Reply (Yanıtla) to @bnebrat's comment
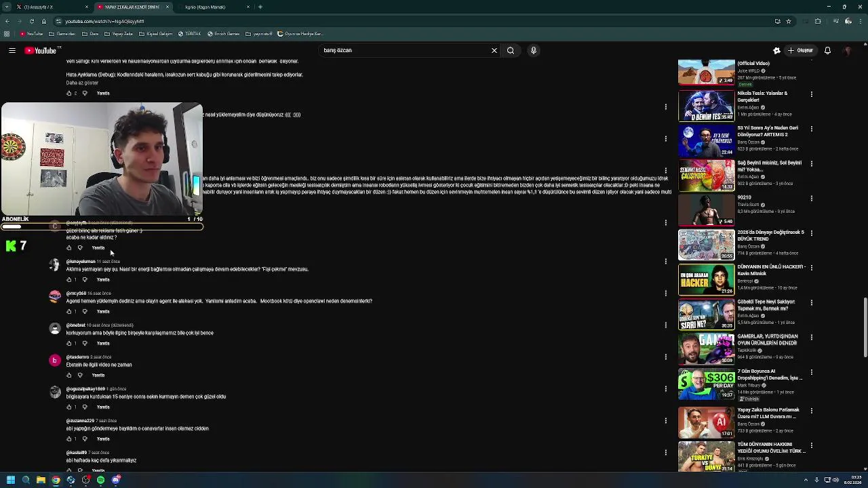 pyautogui.click(x=103, y=343)
